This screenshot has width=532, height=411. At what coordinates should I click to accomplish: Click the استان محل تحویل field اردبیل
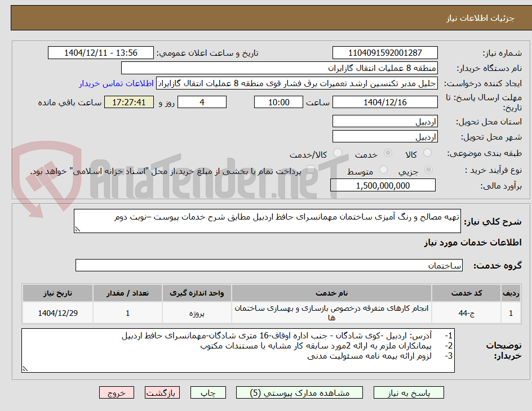tap(385, 121)
